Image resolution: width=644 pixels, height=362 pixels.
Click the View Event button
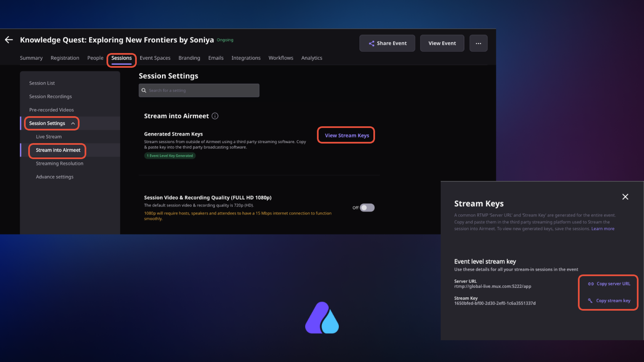(442, 43)
